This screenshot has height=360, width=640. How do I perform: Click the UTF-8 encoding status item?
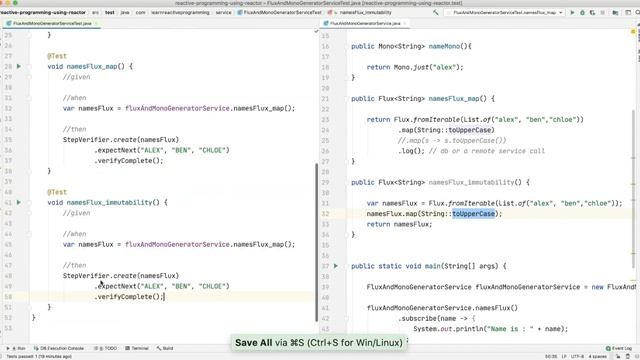pyautogui.click(x=577, y=356)
